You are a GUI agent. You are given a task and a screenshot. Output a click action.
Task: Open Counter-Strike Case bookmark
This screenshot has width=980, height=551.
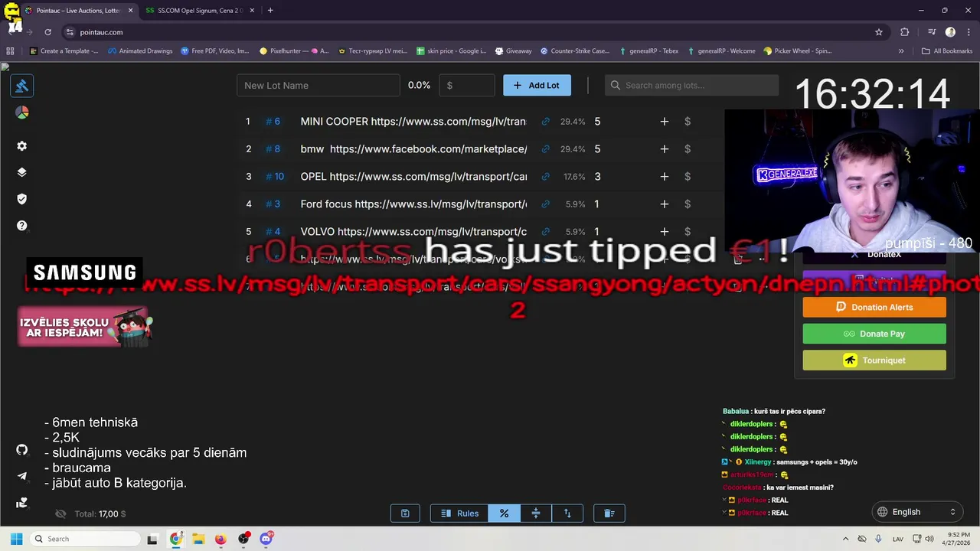575,51
